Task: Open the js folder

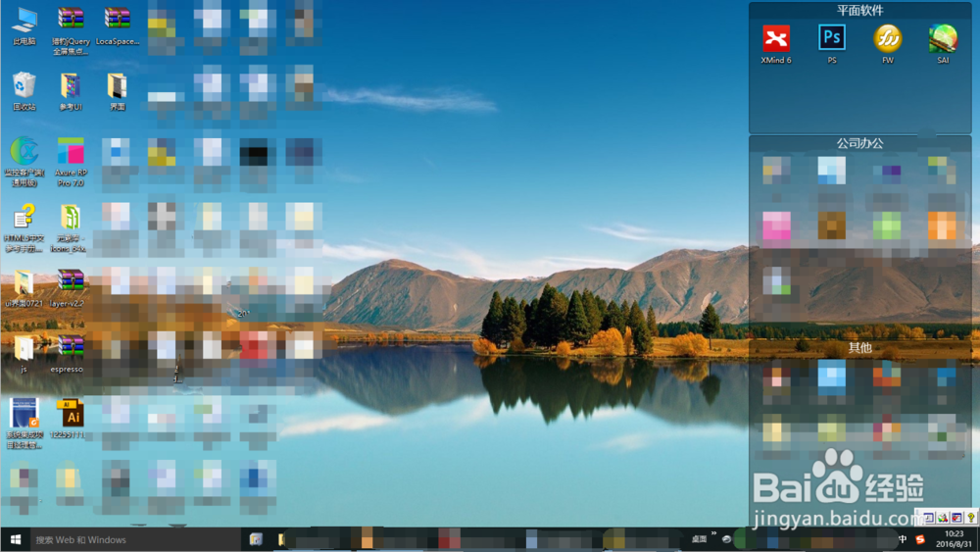Action: [x=24, y=354]
